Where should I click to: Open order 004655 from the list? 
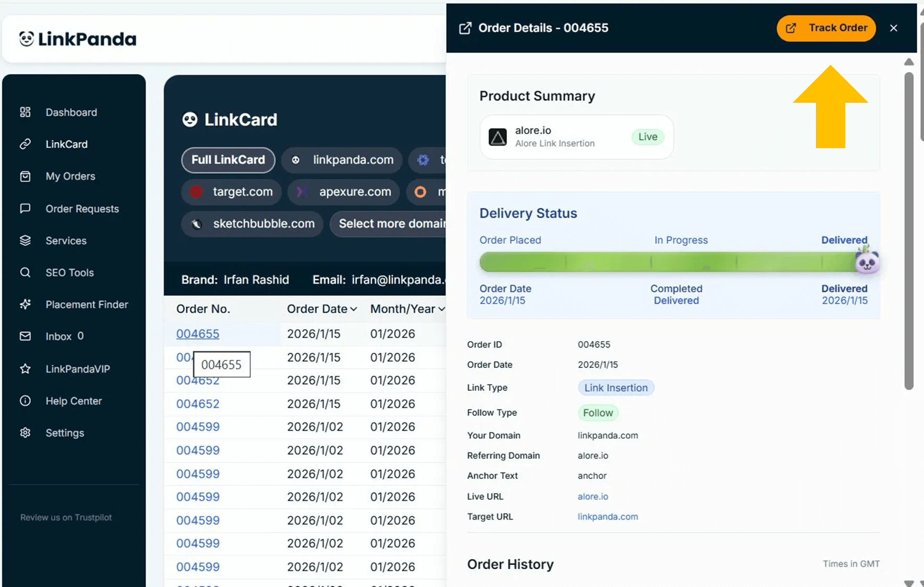pos(198,334)
